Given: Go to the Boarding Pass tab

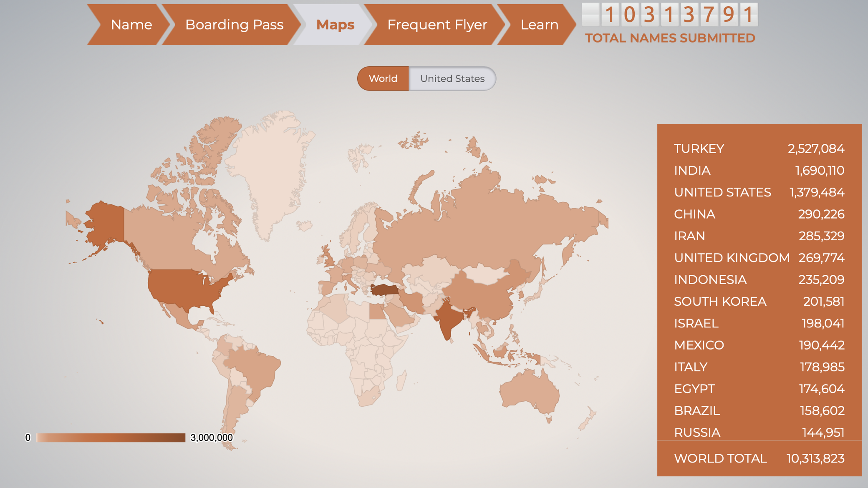Looking at the screenshot, I should (234, 25).
